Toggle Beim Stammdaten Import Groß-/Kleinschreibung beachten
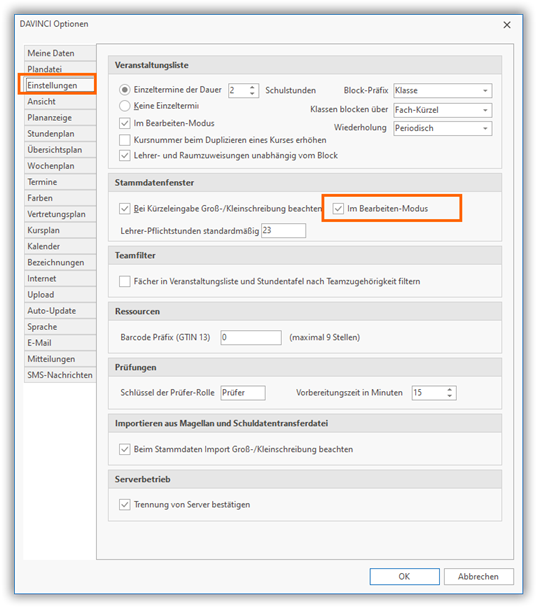 (124, 449)
